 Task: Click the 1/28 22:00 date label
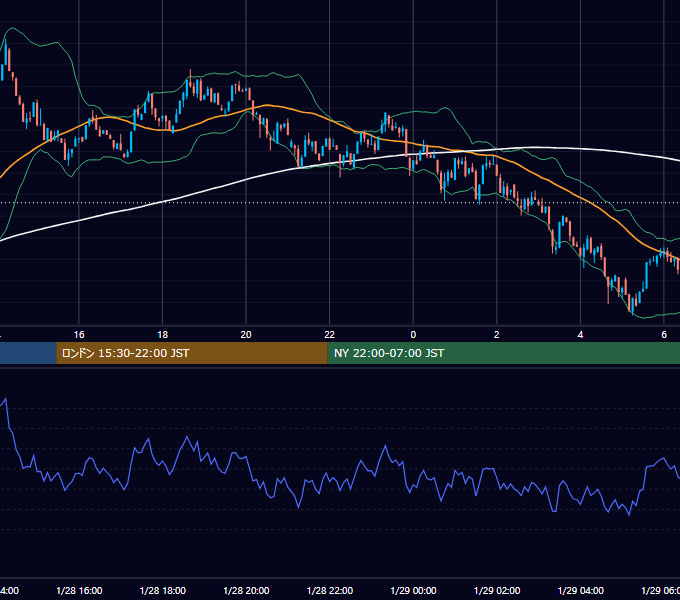pyautogui.click(x=330, y=591)
